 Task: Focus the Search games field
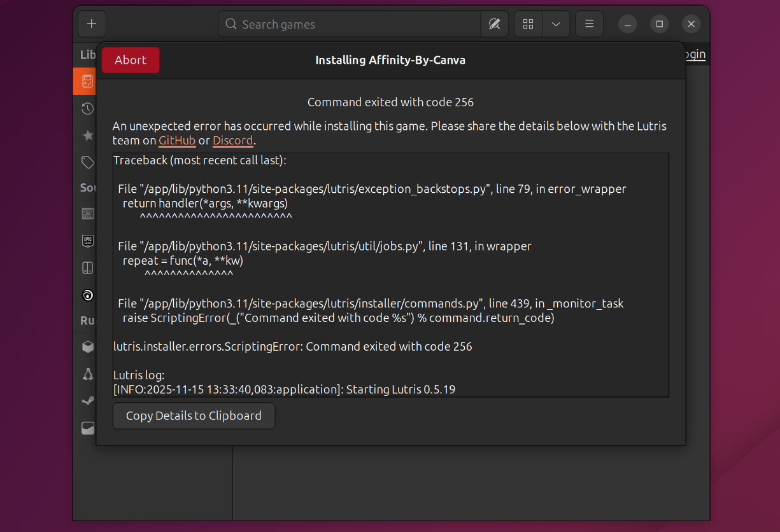coord(350,24)
